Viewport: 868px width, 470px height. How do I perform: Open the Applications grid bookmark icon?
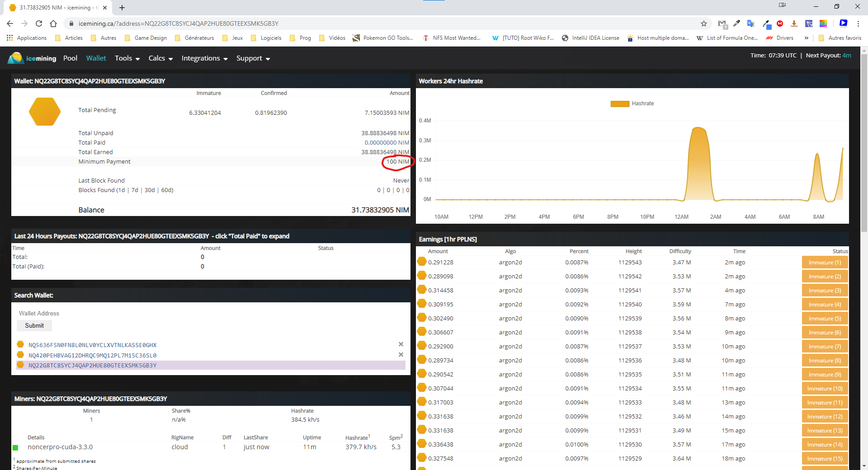click(x=9, y=38)
